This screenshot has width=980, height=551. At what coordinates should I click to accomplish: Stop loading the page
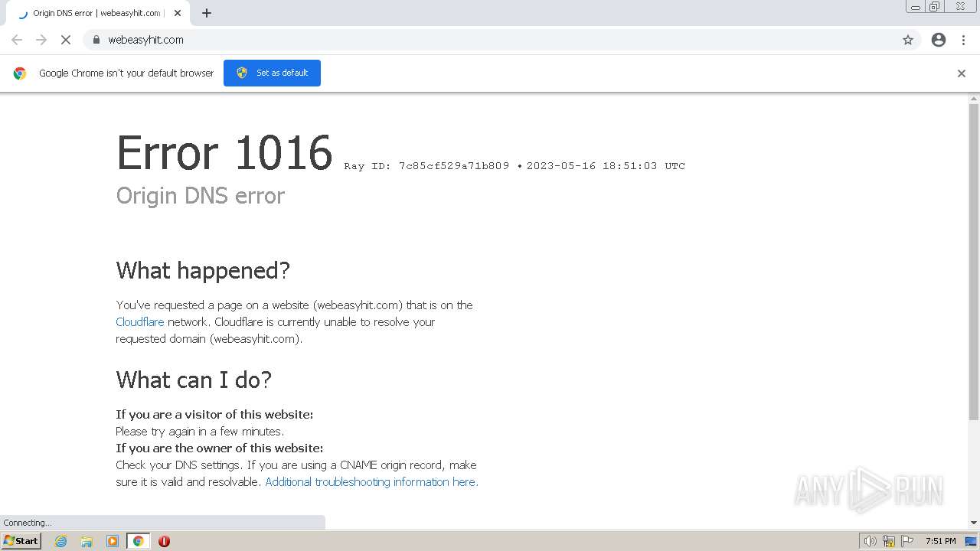coord(66,40)
